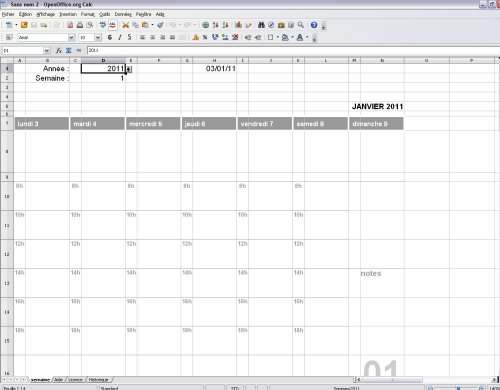Insert a Chart using the chart icon
Viewport: 500px width, 390px height.
coord(238,25)
